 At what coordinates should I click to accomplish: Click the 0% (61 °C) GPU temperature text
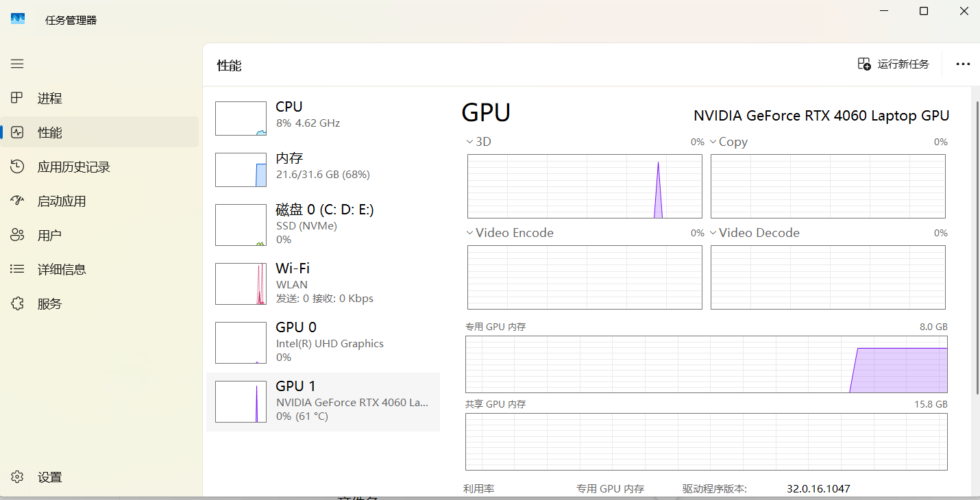point(302,416)
